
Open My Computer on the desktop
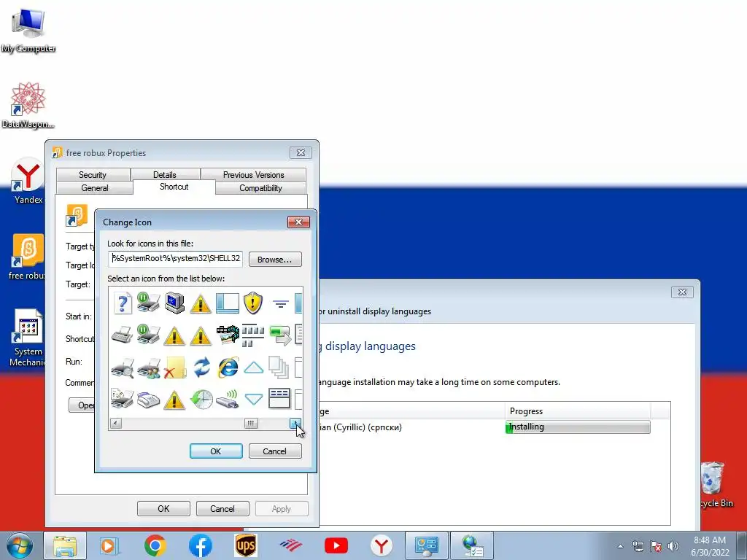(28, 31)
